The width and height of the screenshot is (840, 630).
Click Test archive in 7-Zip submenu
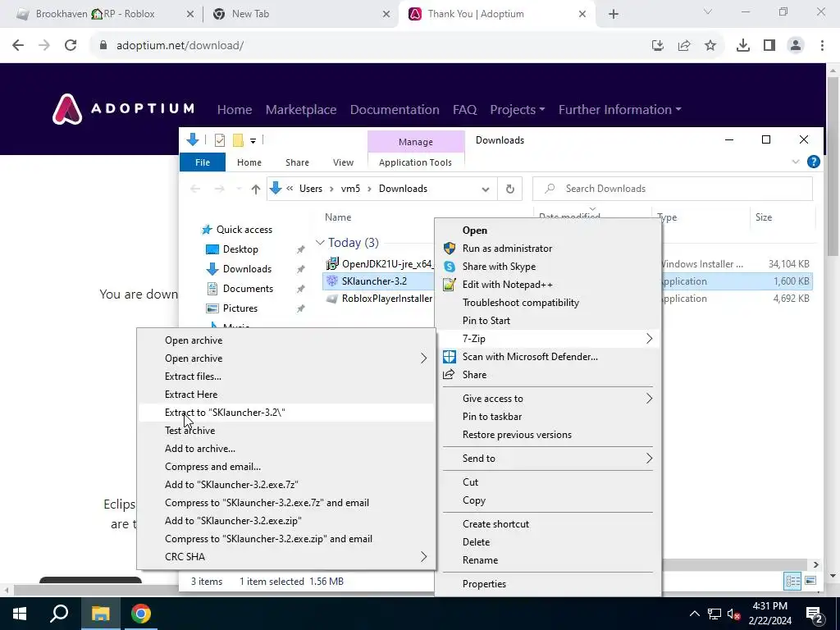click(x=286, y=430)
